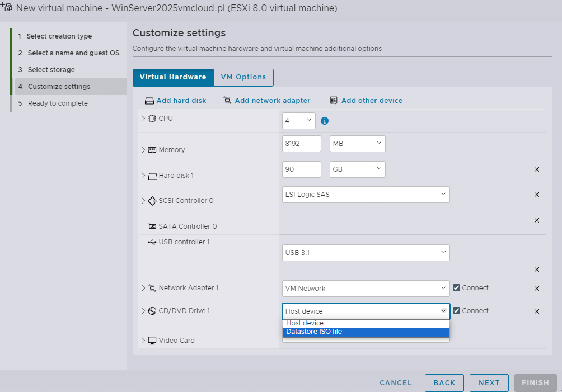Open the CPU count dropdown
The width and height of the screenshot is (562, 392).
299,121
